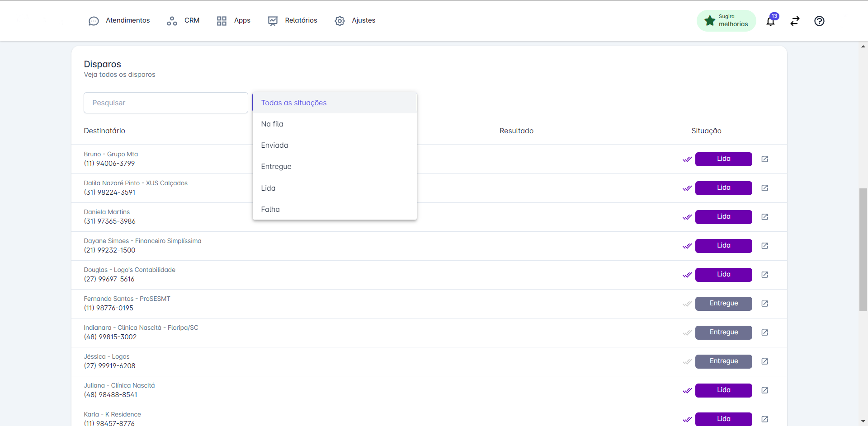Select 'Na fila' from the dropdown list
Viewport: 868px width, 426px height.
click(272, 124)
